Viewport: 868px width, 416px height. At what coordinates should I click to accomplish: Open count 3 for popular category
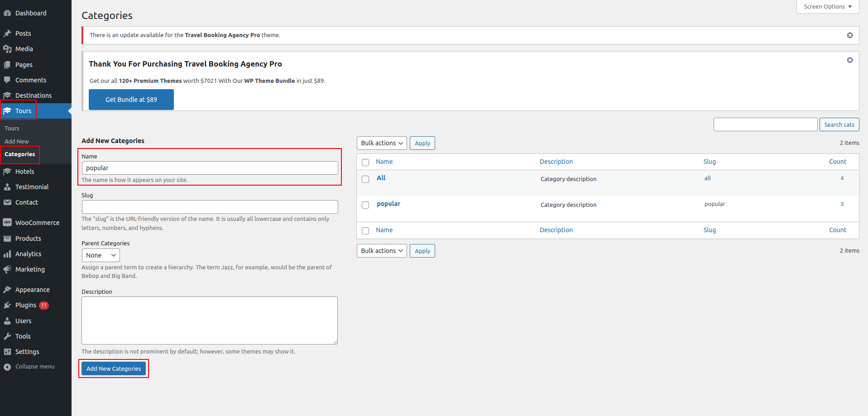click(x=842, y=204)
